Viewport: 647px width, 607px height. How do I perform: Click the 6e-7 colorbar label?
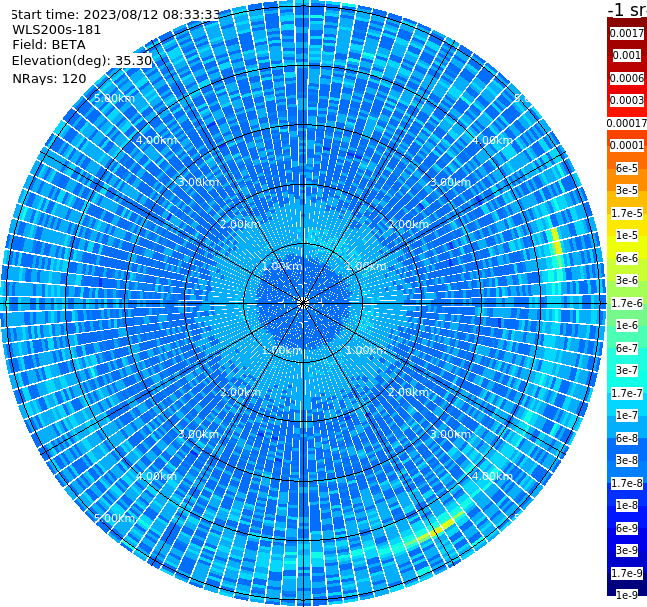627,348
